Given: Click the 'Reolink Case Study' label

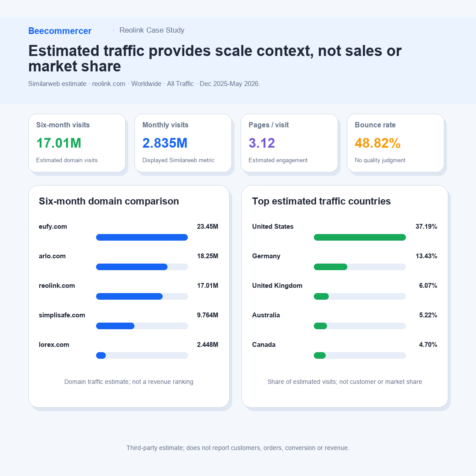Looking at the screenshot, I should 152,30.
